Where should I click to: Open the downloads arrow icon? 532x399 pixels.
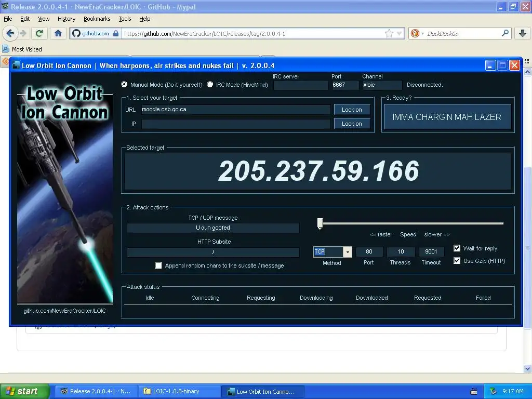coord(523,33)
